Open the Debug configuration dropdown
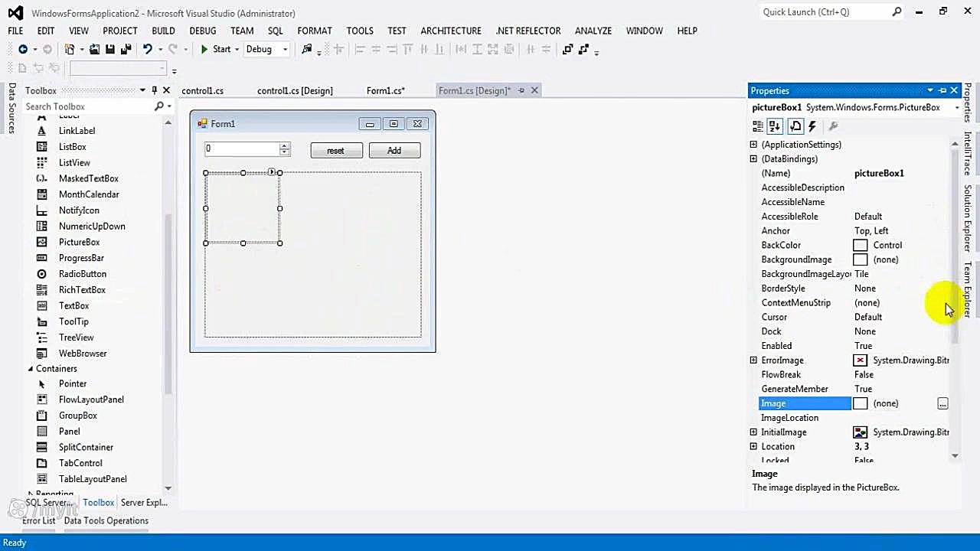Screen dimensions: 980x551 [x=285, y=50]
